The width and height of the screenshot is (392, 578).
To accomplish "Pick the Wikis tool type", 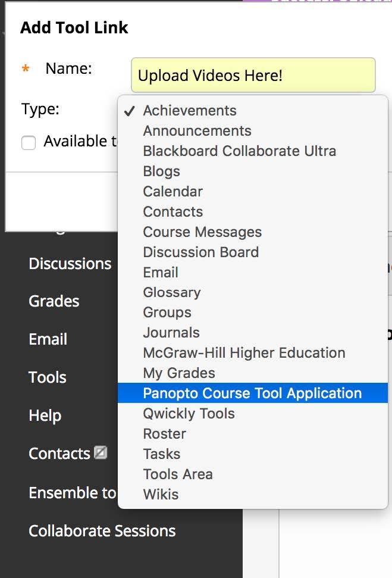I will pos(161,494).
